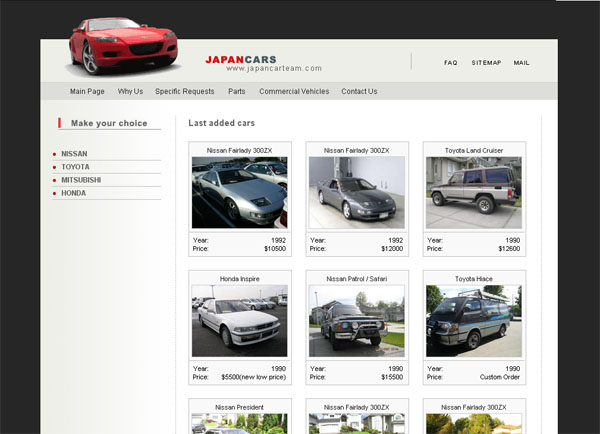
Task: Click the $12000 price value
Action: pos(392,249)
